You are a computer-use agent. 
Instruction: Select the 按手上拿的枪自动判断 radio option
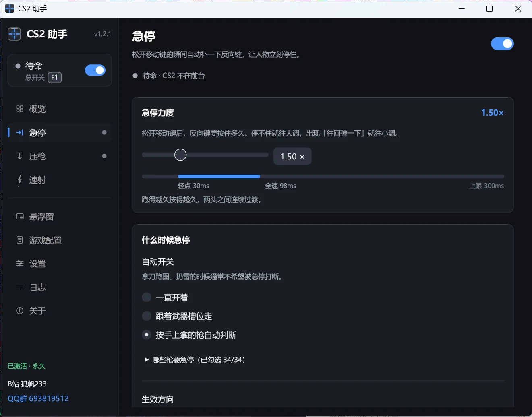pyautogui.click(x=147, y=335)
